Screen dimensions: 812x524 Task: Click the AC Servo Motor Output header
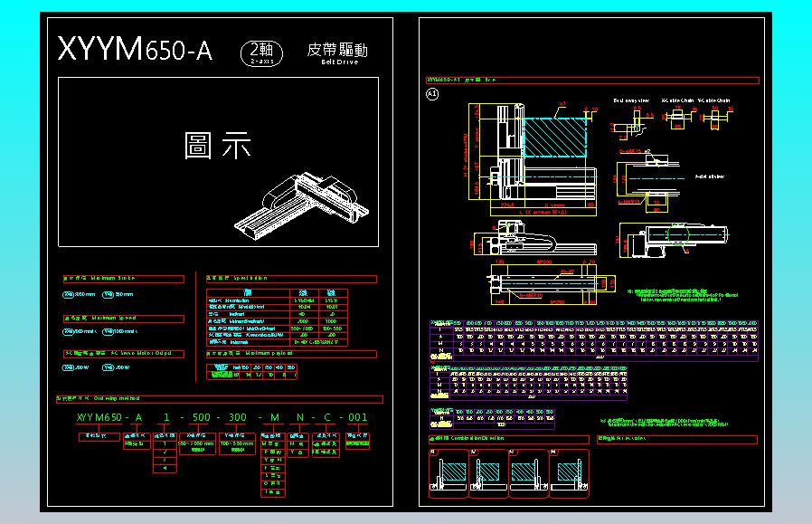(x=123, y=354)
